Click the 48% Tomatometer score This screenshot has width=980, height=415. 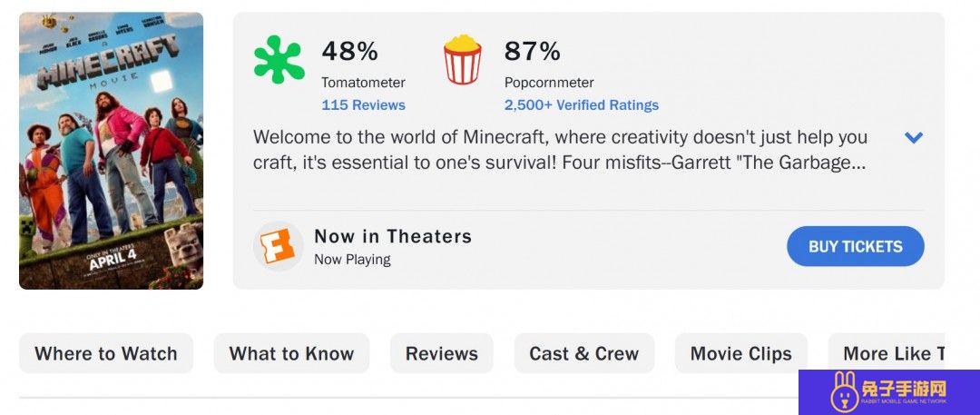click(349, 52)
